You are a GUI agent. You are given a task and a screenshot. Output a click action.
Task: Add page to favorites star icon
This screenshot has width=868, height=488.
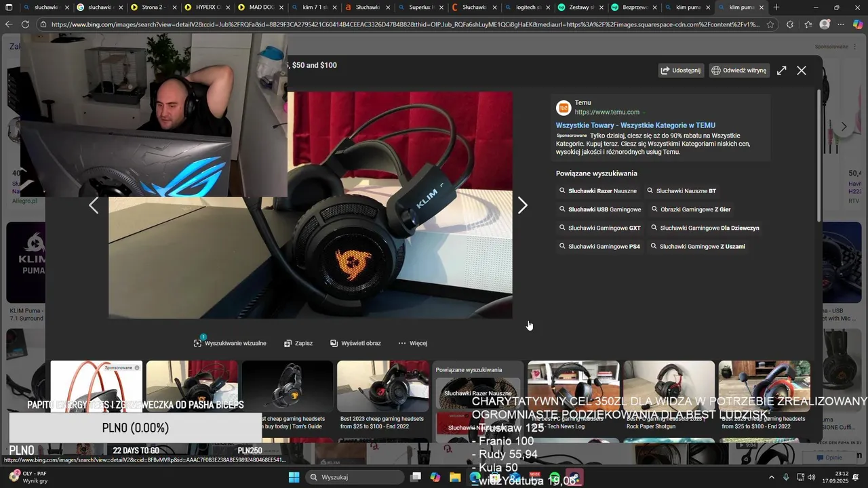point(770,24)
